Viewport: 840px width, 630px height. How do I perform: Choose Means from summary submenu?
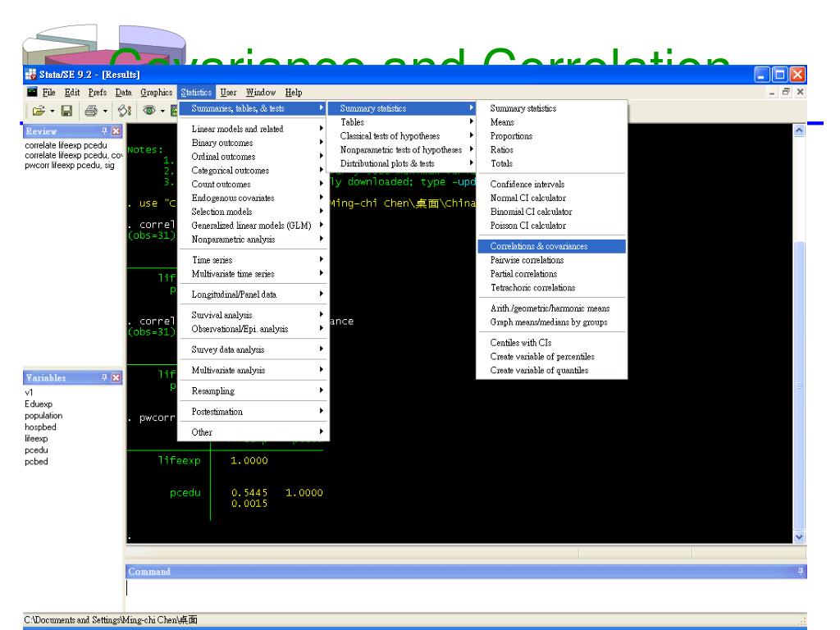[x=551, y=122]
